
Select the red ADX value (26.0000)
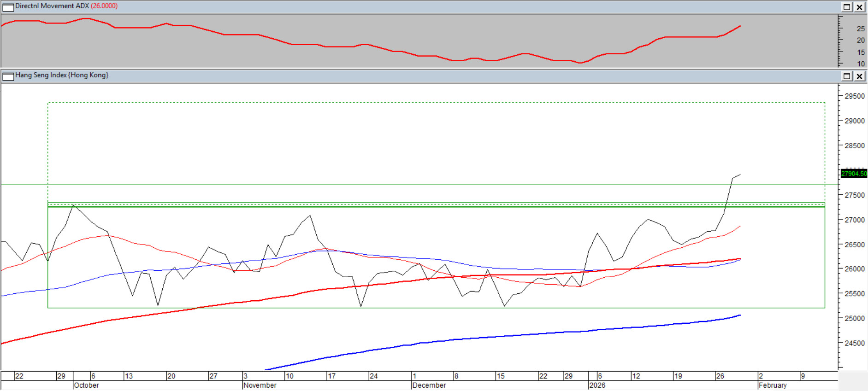[104, 6]
